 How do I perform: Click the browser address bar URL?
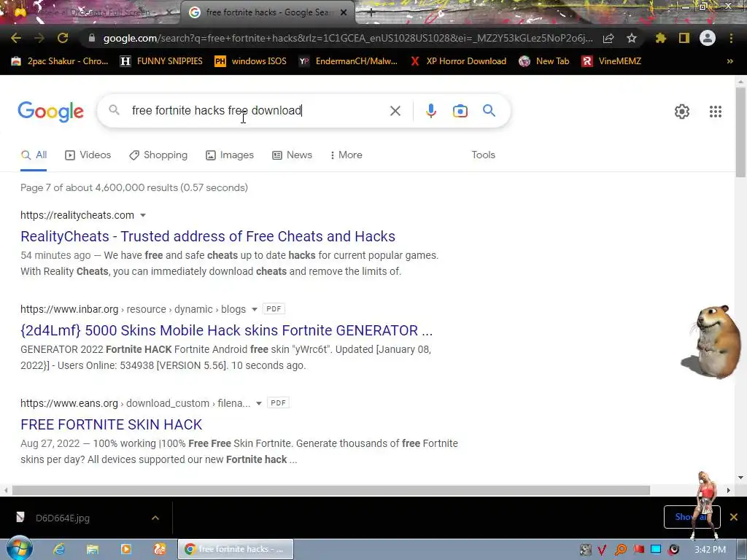(x=348, y=38)
